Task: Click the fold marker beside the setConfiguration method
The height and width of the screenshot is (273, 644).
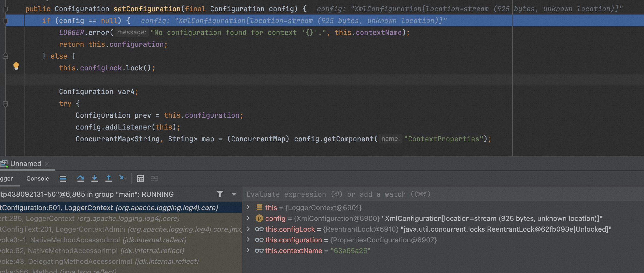Action: (x=5, y=9)
